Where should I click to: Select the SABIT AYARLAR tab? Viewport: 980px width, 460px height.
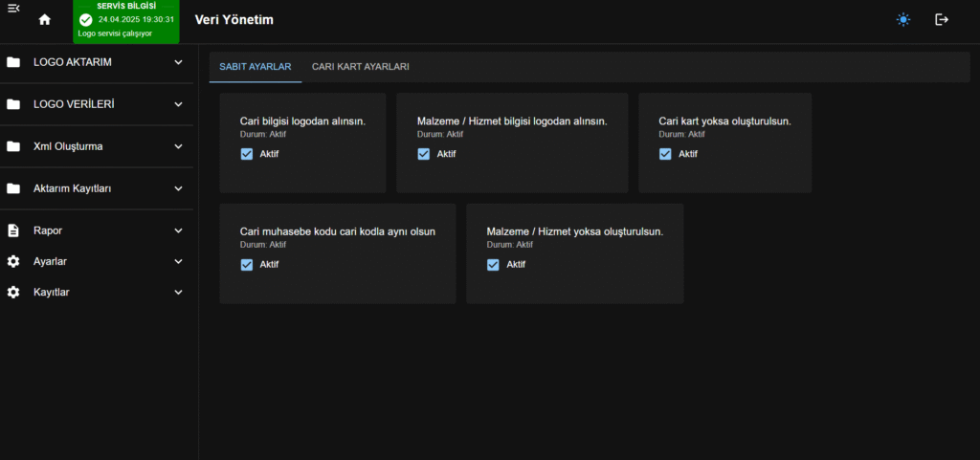[256, 67]
